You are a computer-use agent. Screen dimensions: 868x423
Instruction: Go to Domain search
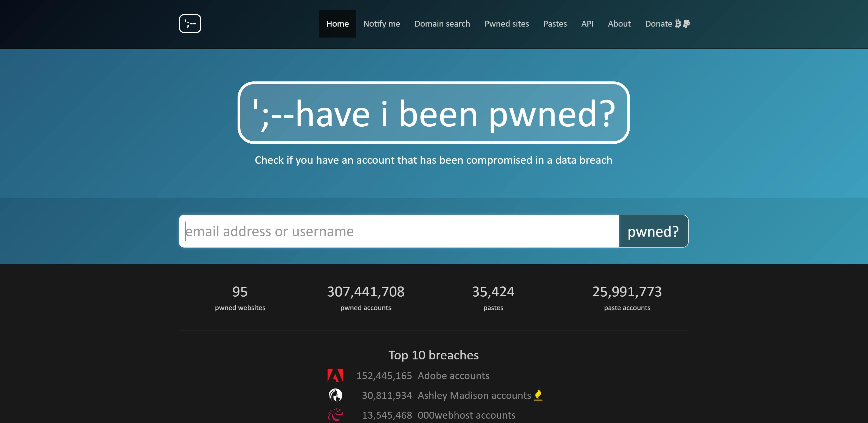coord(442,24)
